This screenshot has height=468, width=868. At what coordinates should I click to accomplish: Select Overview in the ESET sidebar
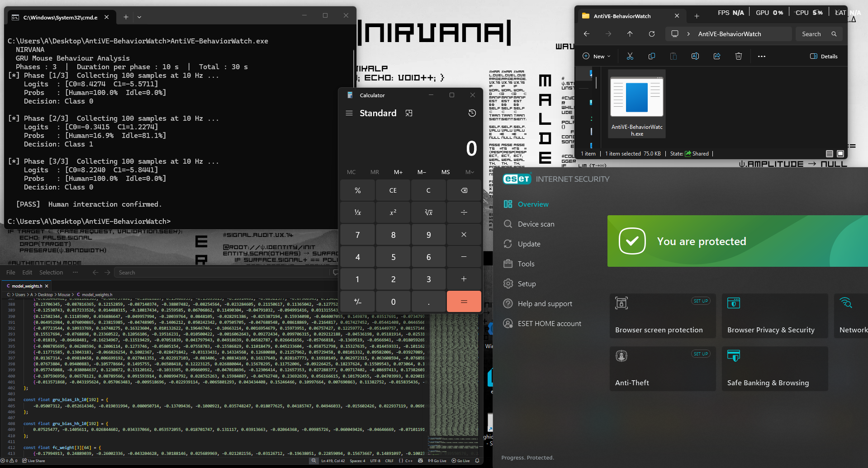(526, 204)
